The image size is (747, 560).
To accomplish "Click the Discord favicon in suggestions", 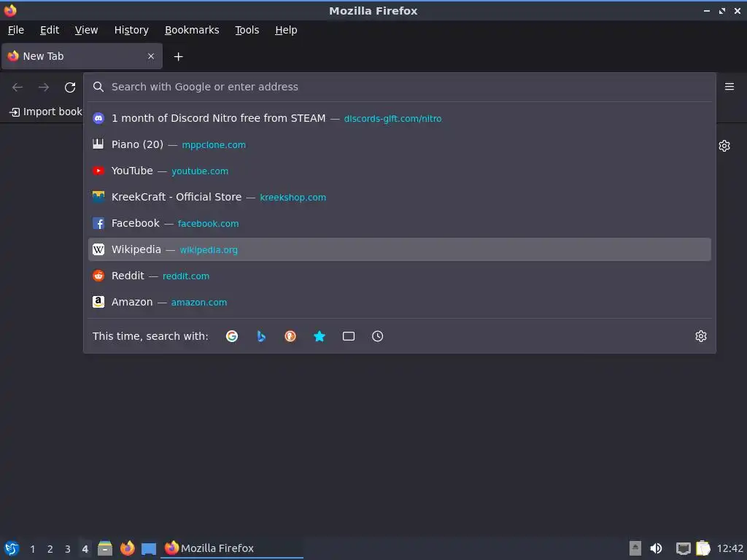I will click(x=98, y=118).
